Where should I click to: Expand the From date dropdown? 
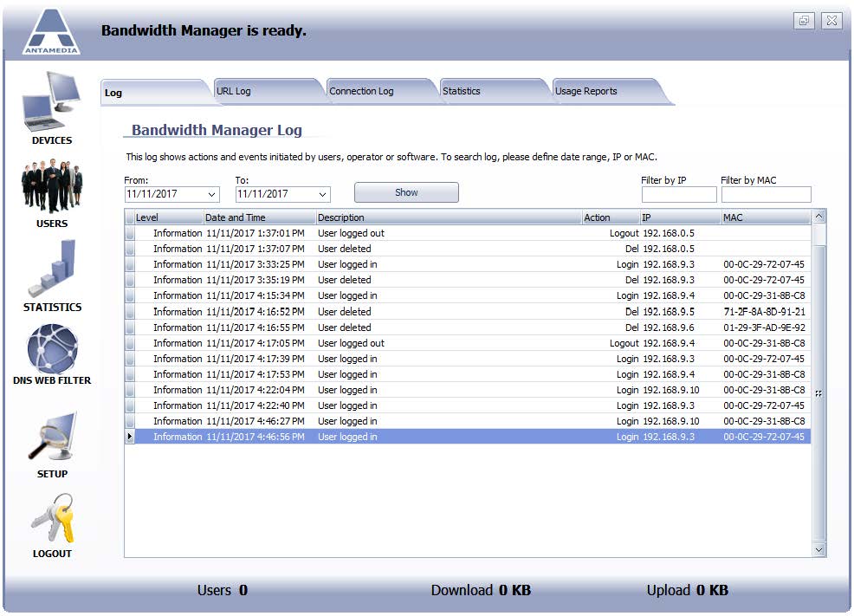(x=212, y=194)
